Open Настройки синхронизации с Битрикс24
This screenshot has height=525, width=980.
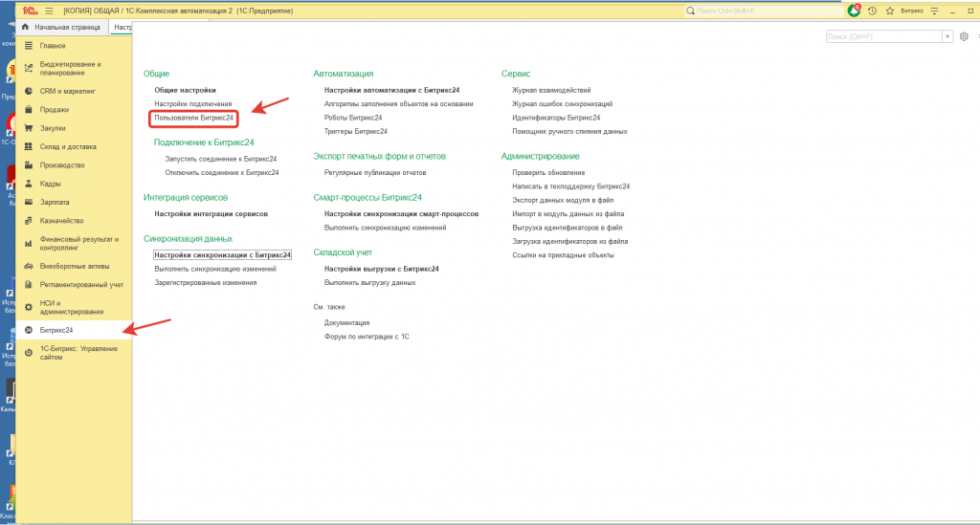pyautogui.click(x=222, y=254)
